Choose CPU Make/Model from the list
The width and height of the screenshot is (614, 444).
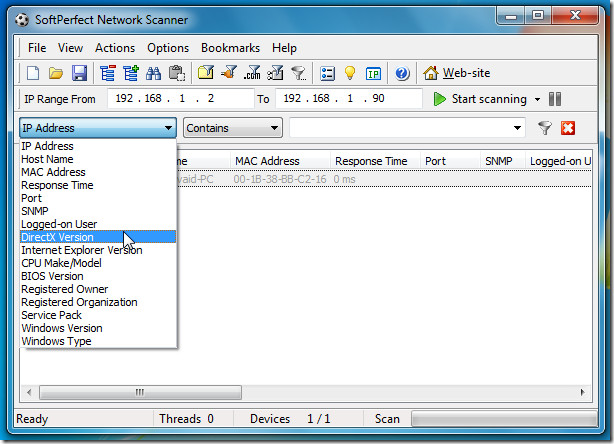pos(98,263)
